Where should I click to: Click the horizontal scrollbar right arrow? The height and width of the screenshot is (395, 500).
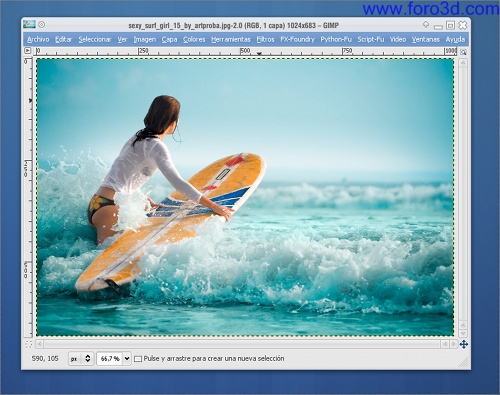tap(453, 344)
